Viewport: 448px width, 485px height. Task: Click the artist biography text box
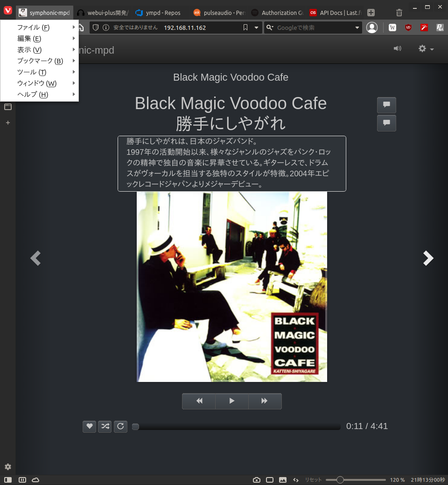(232, 164)
